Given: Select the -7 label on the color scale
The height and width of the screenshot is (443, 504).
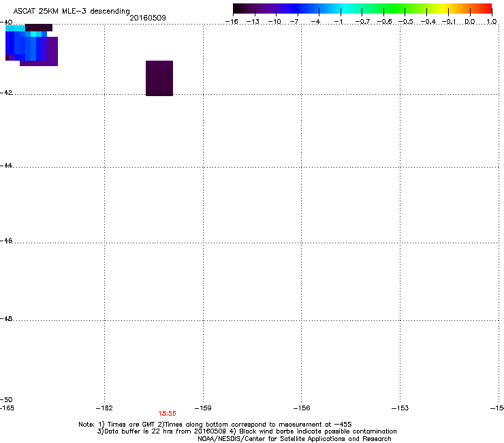Looking at the screenshot, I should [294, 22].
